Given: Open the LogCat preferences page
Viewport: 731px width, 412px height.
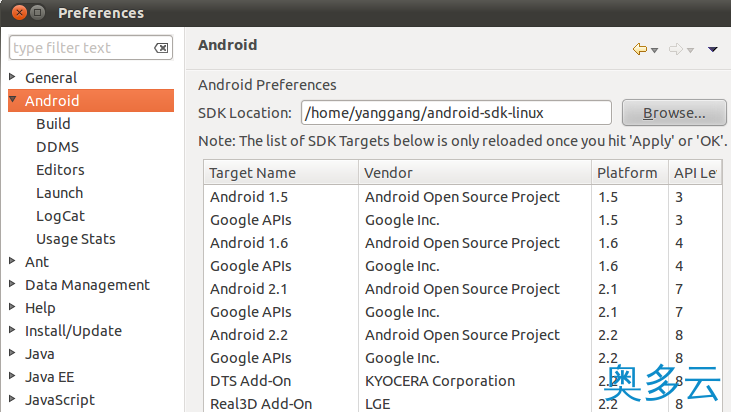Looking at the screenshot, I should point(60,216).
